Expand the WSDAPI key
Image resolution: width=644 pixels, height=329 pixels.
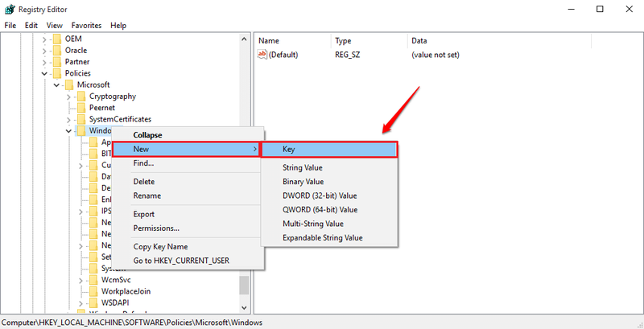tap(80, 303)
